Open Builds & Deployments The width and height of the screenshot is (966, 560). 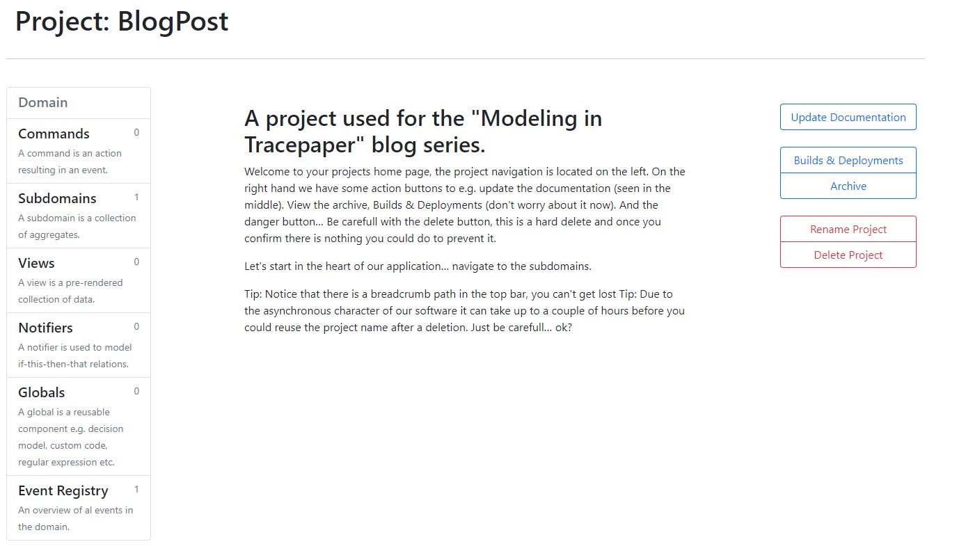848,160
